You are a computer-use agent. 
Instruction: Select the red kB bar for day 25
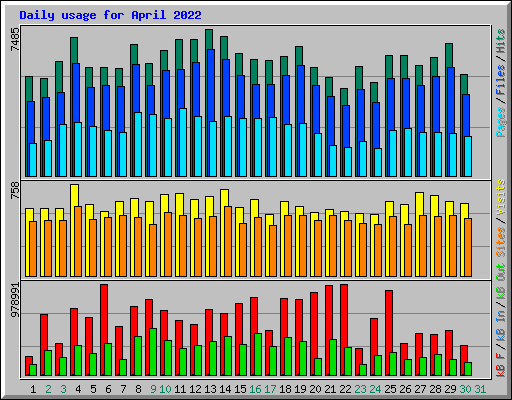tap(389, 321)
